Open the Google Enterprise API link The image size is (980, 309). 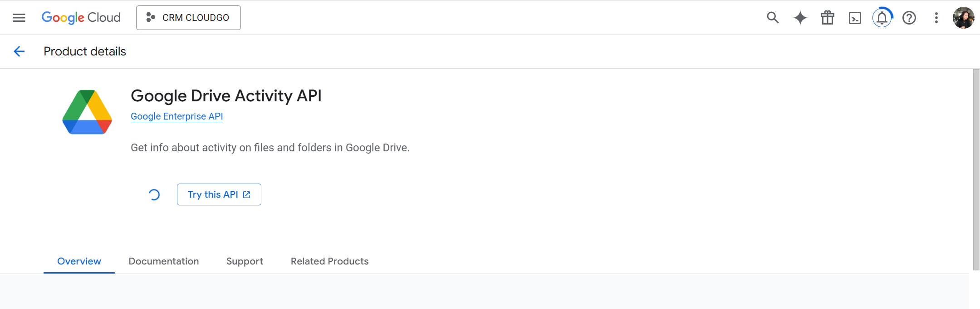click(176, 116)
